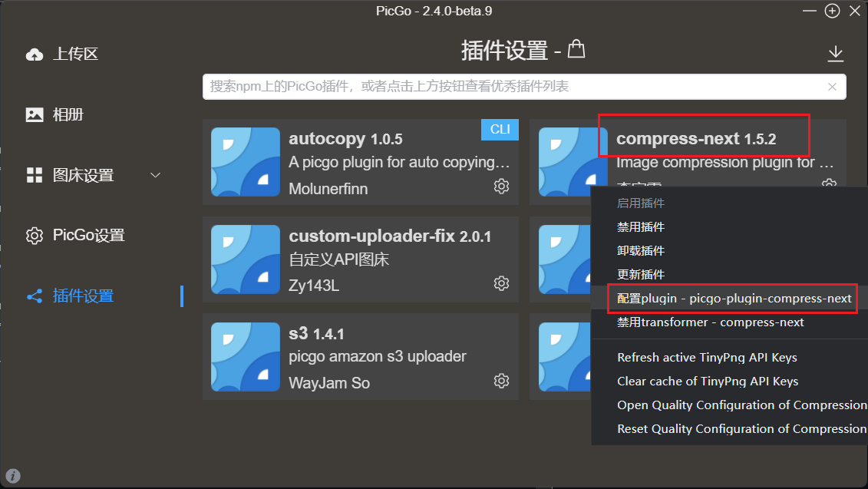This screenshot has height=489, width=868.
Task: Open the album (相册) section
Action: [54, 114]
